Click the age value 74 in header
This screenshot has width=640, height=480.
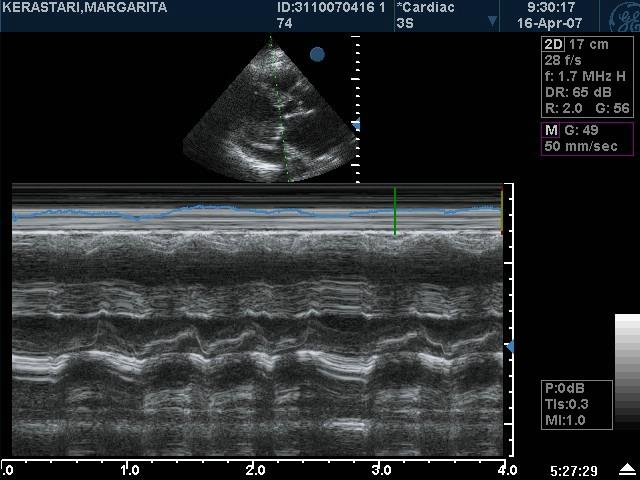[x=284, y=23]
